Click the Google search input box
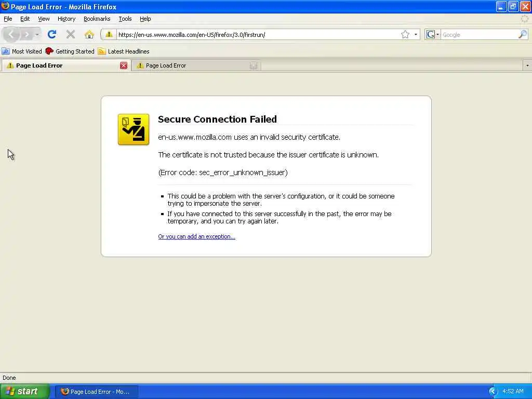Image resolution: width=532 pixels, height=399 pixels. 479,35
